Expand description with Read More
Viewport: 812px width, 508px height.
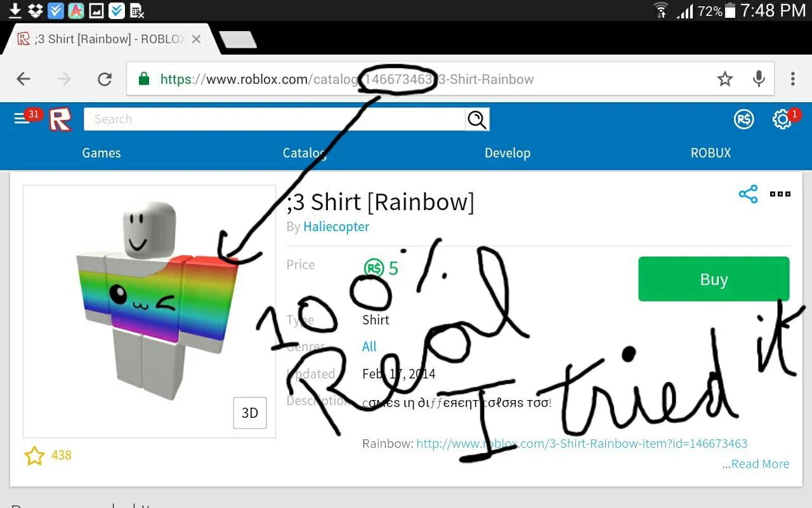760,464
